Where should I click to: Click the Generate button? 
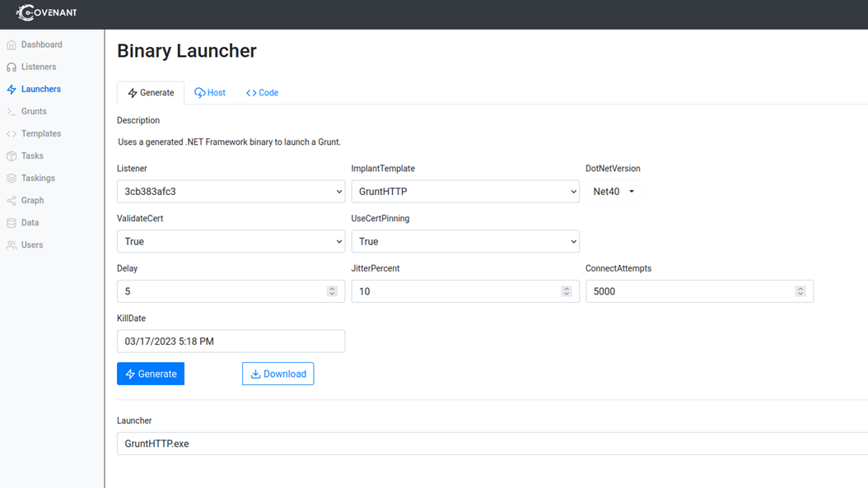click(151, 373)
